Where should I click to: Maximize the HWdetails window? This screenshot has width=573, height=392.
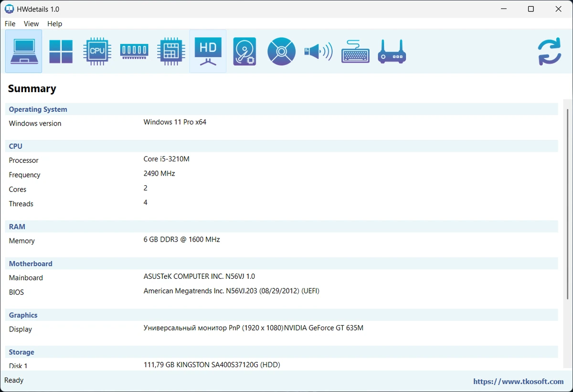click(x=531, y=9)
